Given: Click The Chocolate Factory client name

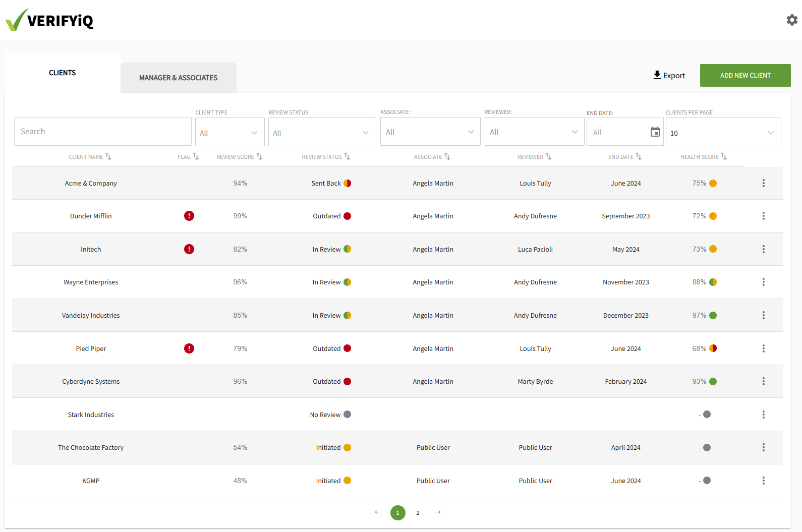Looking at the screenshot, I should (91, 447).
